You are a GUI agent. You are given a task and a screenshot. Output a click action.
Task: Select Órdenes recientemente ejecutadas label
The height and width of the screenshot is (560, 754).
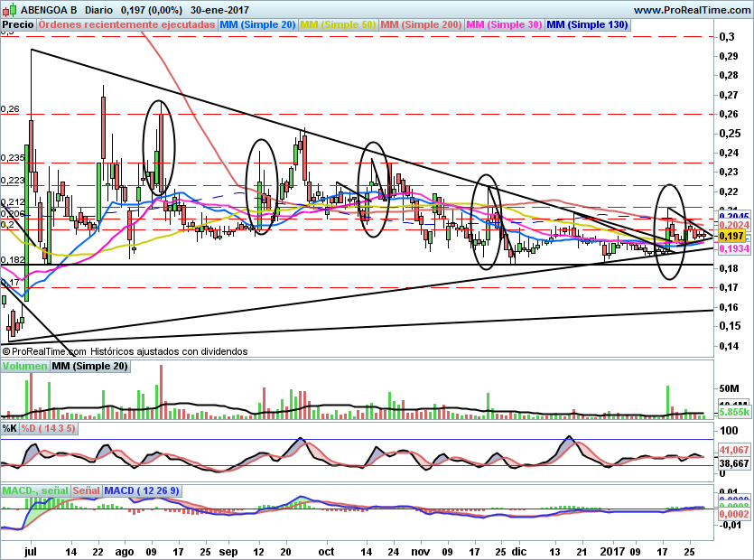(126, 24)
